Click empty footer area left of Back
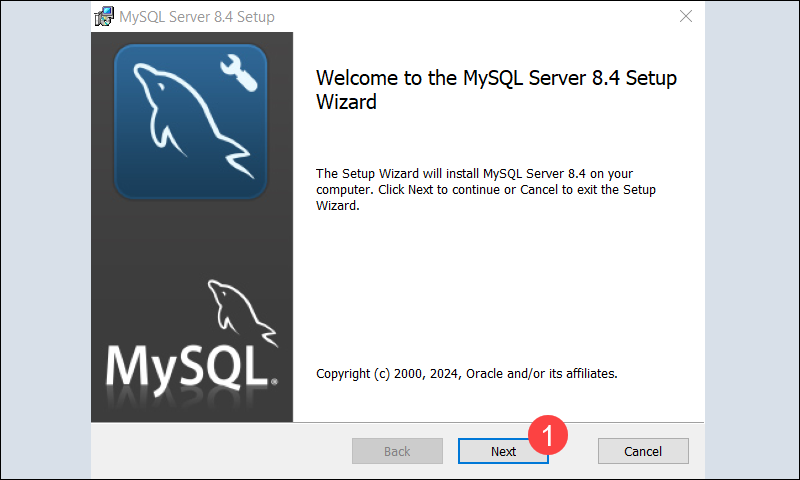The height and width of the screenshot is (480, 800). 220,451
